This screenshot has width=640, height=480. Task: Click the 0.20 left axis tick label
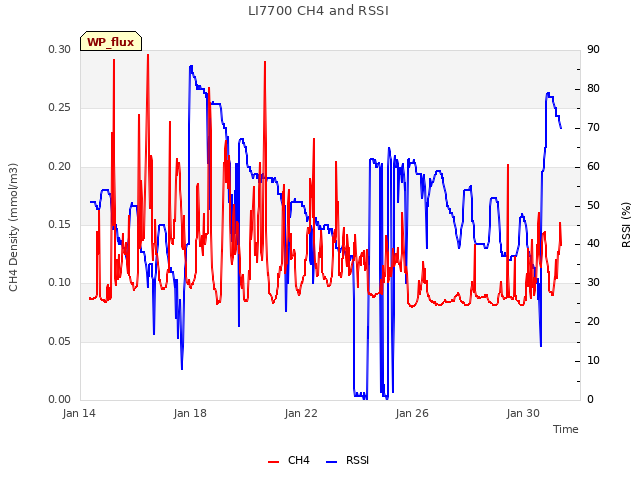pos(60,166)
